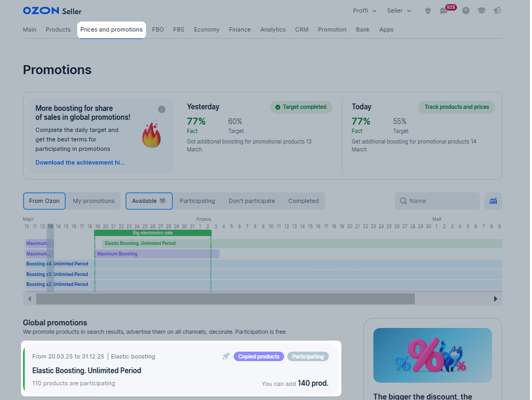Viewport: 532px width, 400px height.
Task: Click the Promotions page heading
Action: 57,70
